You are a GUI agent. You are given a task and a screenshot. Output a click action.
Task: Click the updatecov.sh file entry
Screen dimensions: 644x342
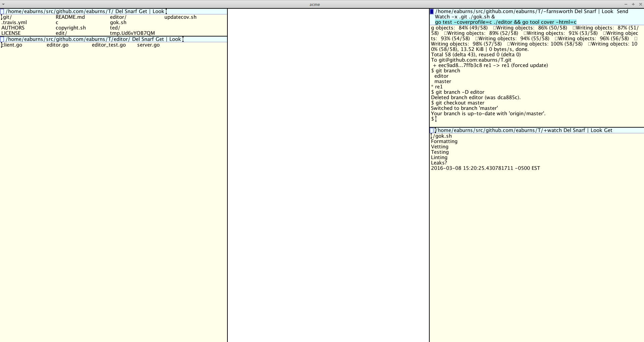(180, 17)
